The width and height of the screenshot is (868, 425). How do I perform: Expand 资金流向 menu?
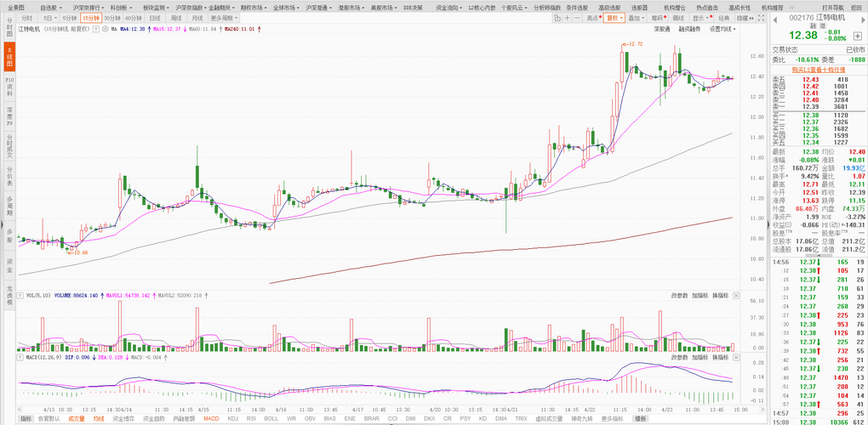[448, 8]
